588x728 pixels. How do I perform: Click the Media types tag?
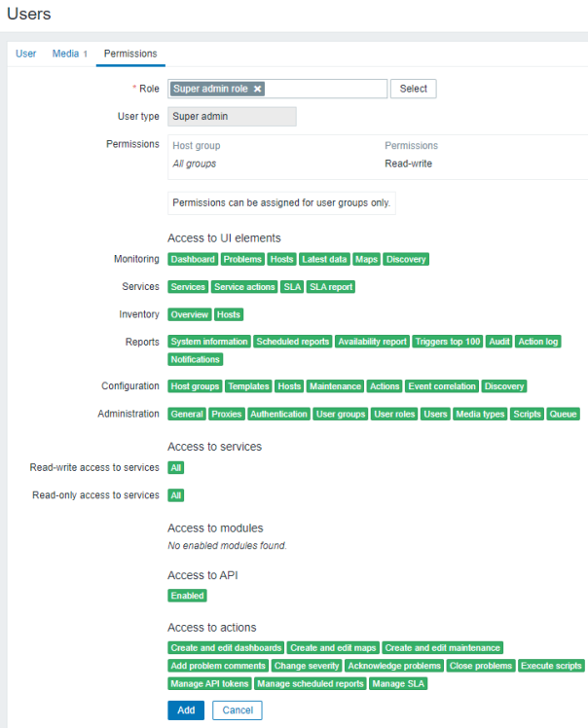point(480,414)
